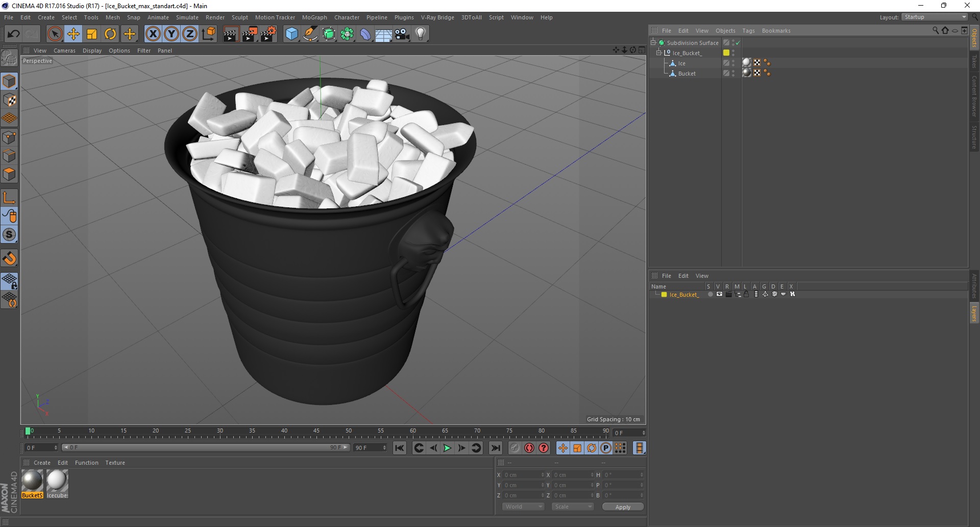This screenshot has height=527, width=980.
Task: Click Make Editable in left toolbar
Action: pos(9,58)
